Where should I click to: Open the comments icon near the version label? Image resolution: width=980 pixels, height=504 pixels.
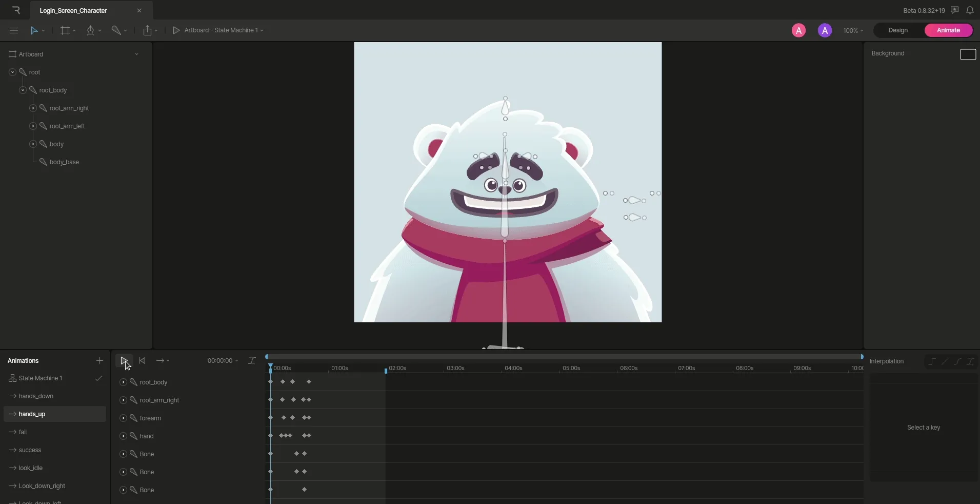pyautogui.click(x=954, y=10)
